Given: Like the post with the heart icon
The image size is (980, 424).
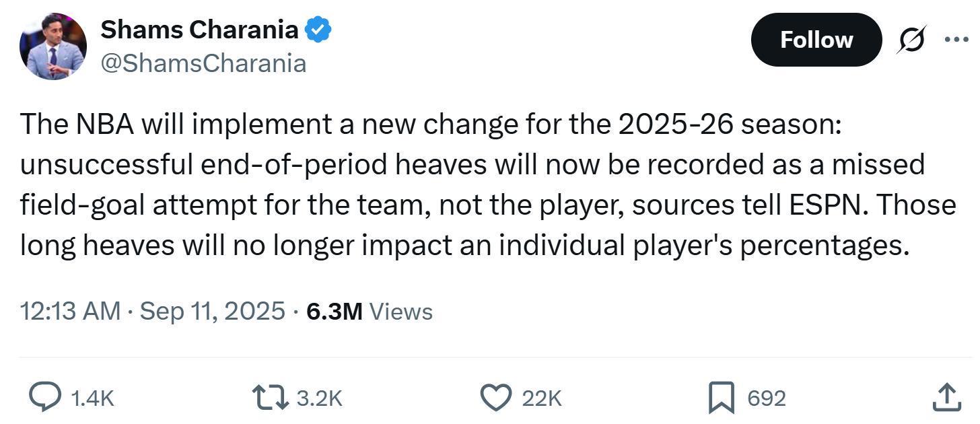Looking at the screenshot, I should (x=496, y=398).
